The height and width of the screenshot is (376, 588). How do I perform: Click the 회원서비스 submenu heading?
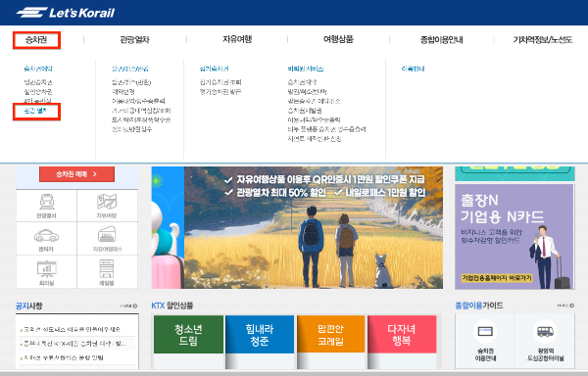[305, 69]
